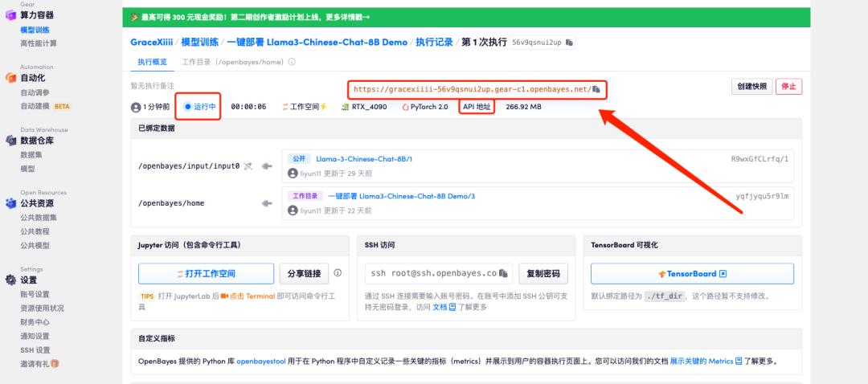Click the 打开工作空间 button

pos(206,273)
